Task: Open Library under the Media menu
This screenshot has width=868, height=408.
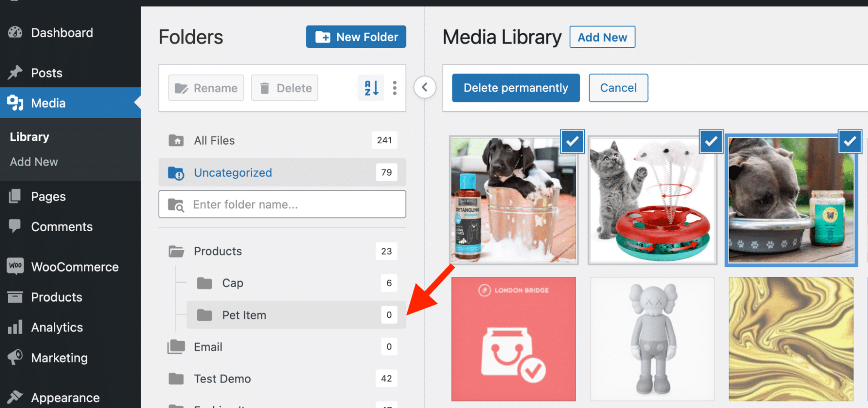Action: point(29,136)
